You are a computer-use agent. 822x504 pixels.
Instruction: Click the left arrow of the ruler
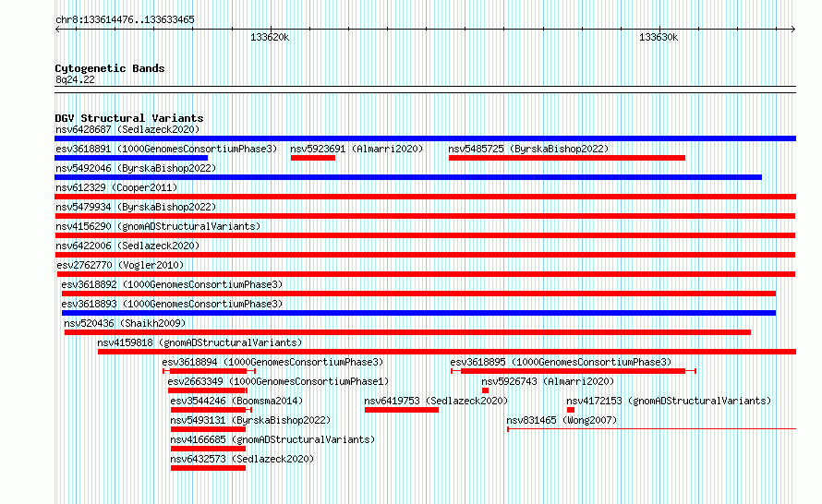coord(57,30)
